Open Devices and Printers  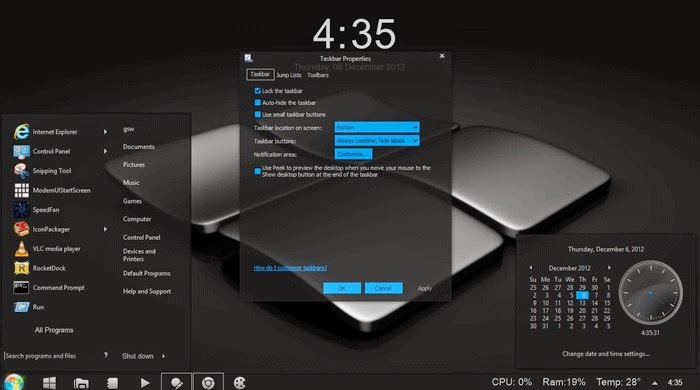pos(139,255)
